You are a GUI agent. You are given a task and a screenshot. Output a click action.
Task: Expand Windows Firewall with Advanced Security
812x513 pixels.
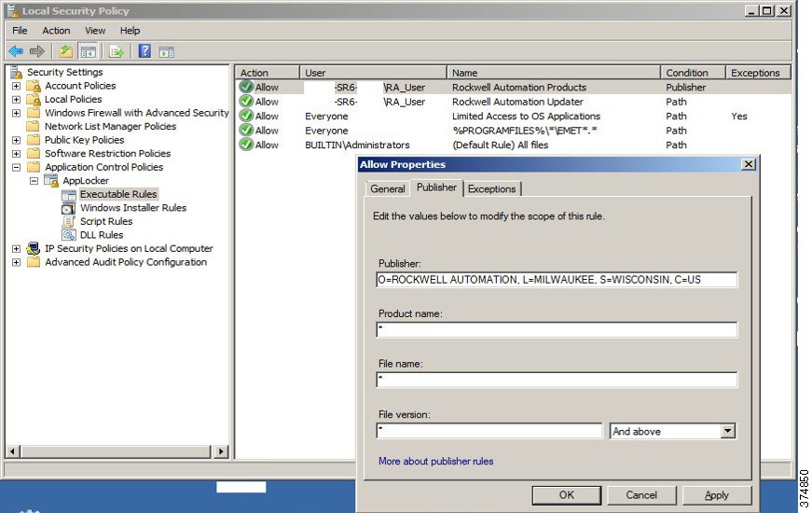point(16,113)
